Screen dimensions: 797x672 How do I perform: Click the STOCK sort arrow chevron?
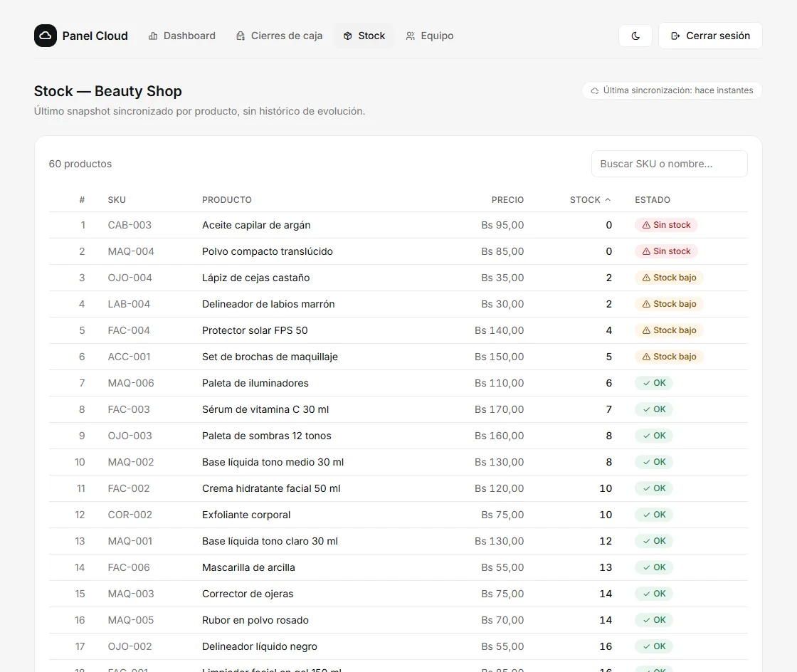pos(608,200)
